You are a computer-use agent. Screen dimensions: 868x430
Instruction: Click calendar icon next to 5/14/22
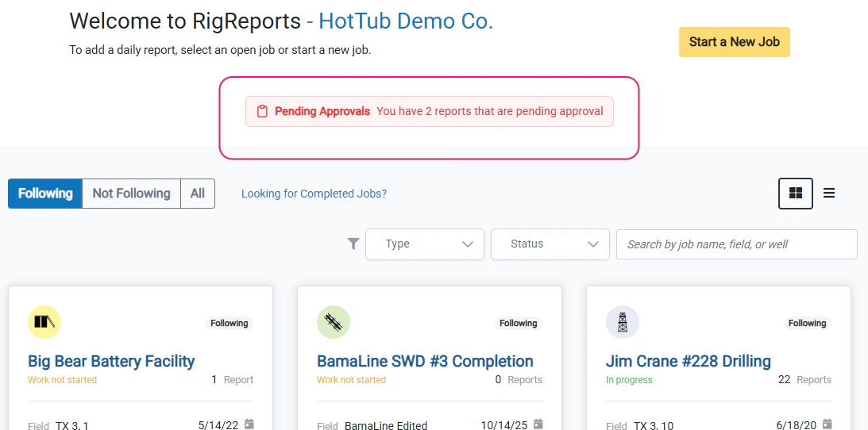click(249, 424)
